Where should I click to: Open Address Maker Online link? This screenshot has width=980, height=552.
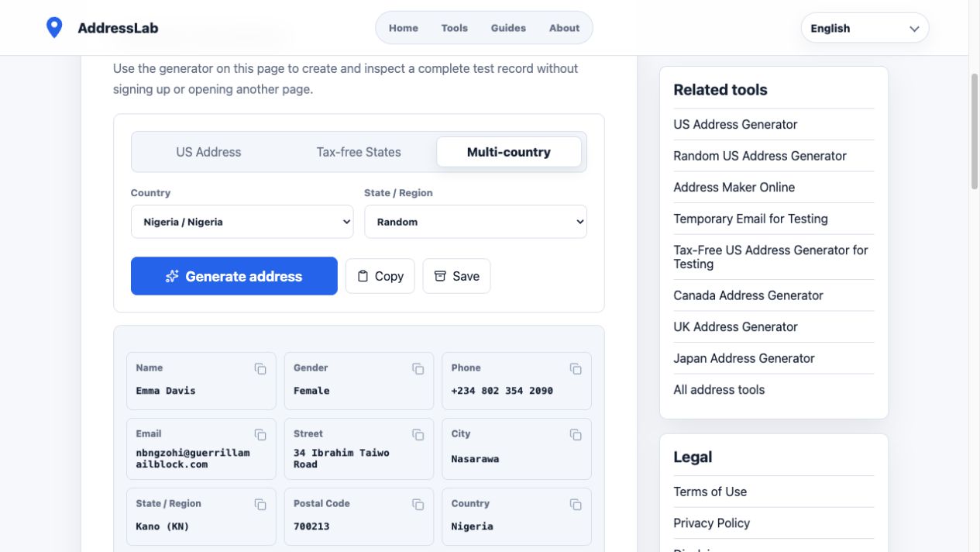tap(734, 187)
